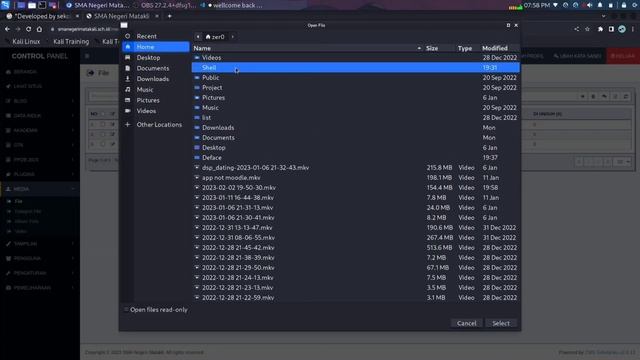640x360 pixels.
Task: Open the Kali applications menu icon
Action: 5,5
